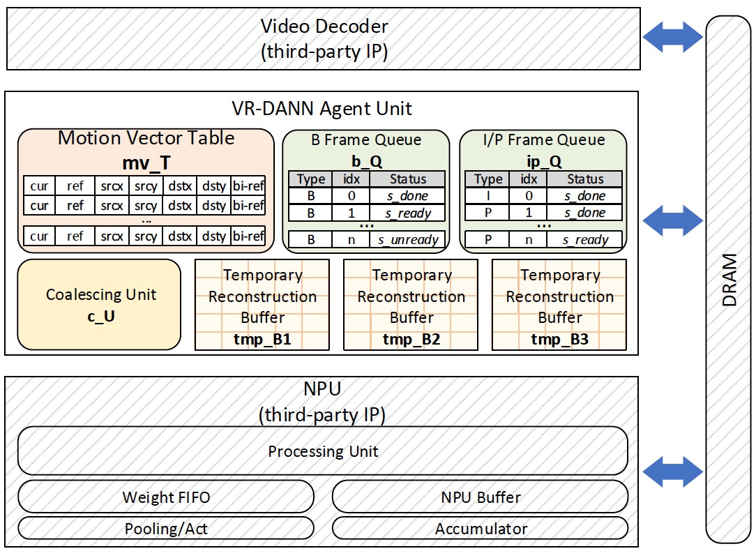Toggle the s_unready status of B frame n
Viewport: 756px width, 551px height.
coord(407,239)
